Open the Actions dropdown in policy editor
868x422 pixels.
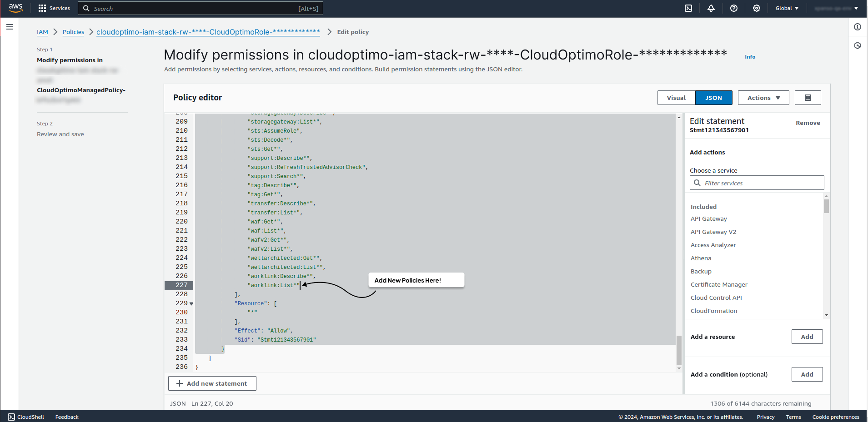click(x=763, y=98)
